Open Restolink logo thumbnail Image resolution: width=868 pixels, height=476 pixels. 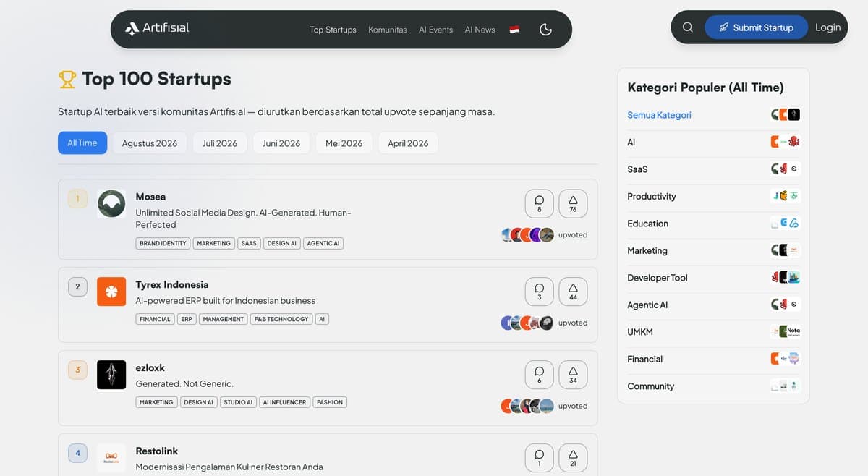click(x=111, y=458)
